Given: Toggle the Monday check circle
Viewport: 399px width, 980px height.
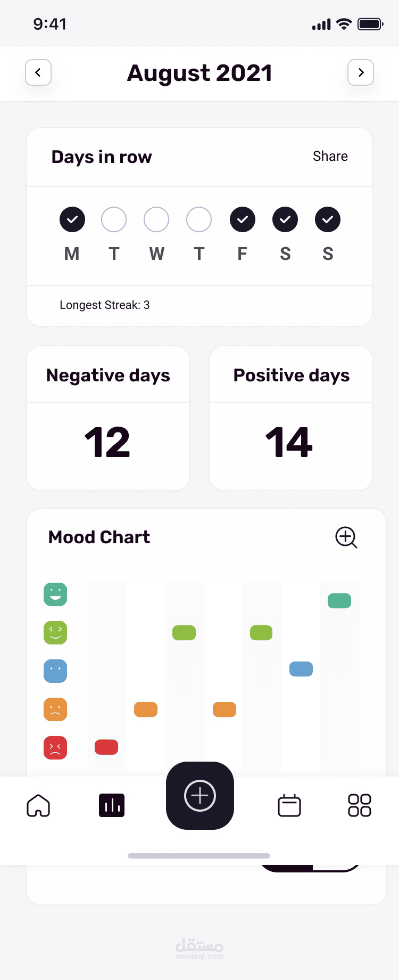Looking at the screenshot, I should coord(72,219).
